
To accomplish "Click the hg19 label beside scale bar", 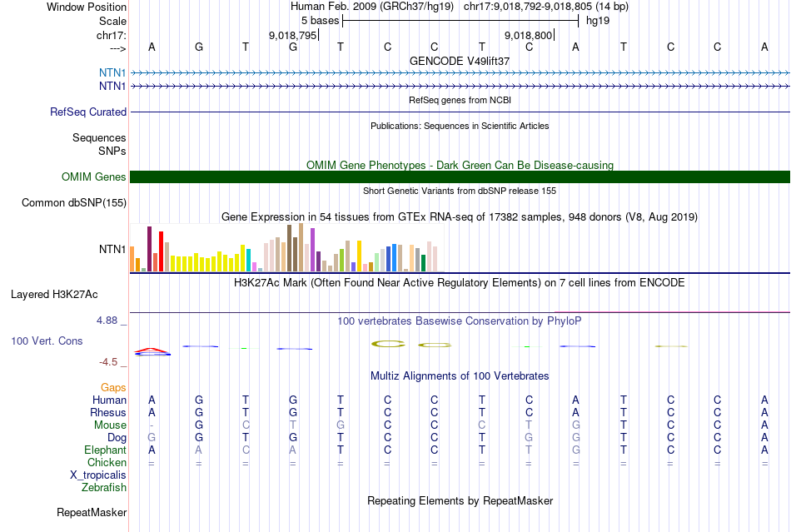I will coord(598,21).
